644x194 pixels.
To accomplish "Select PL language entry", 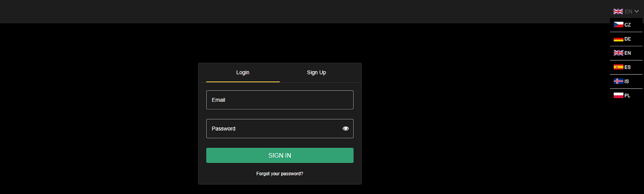I will tap(626, 95).
